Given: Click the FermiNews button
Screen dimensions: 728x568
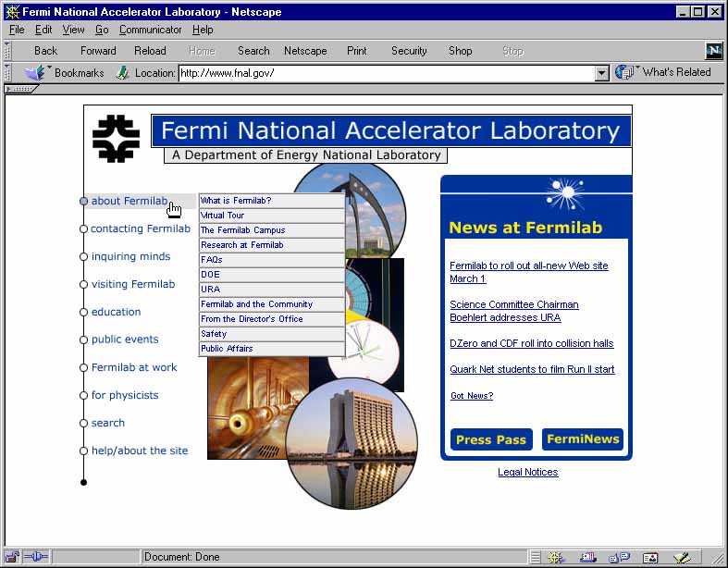Looking at the screenshot, I should click(x=583, y=439).
